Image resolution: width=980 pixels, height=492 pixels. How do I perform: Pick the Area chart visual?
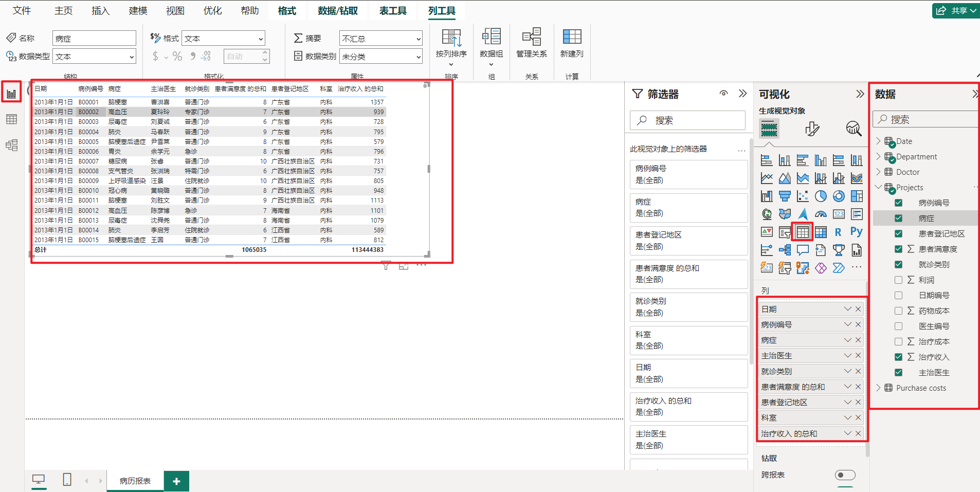pyautogui.click(x=785, y=178)
